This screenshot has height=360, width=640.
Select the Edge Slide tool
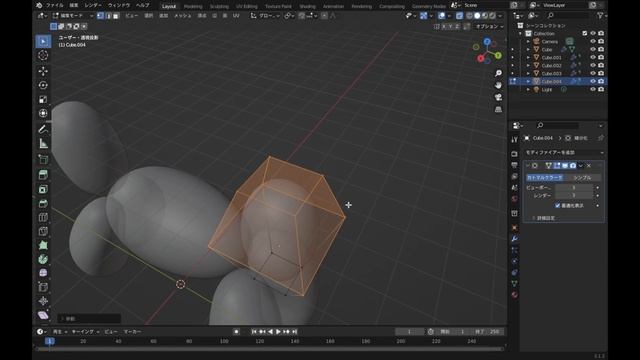[43, 287]
